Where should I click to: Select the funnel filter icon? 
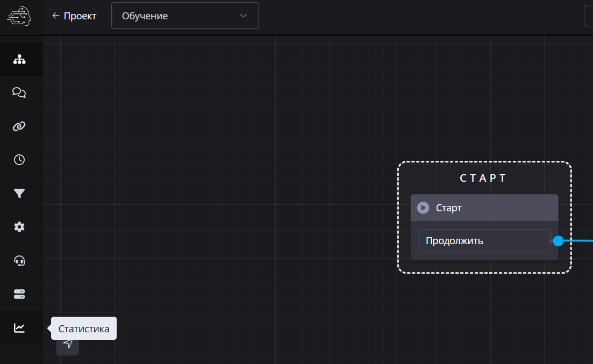[x=19, y=194]
